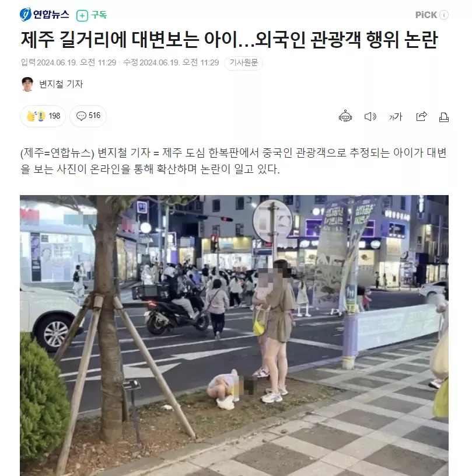Click the print article icon

[x=444, y=117]
